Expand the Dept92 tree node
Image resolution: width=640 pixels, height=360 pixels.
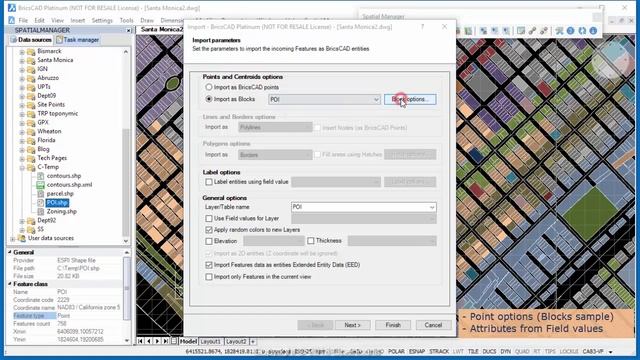click(22, 221)
